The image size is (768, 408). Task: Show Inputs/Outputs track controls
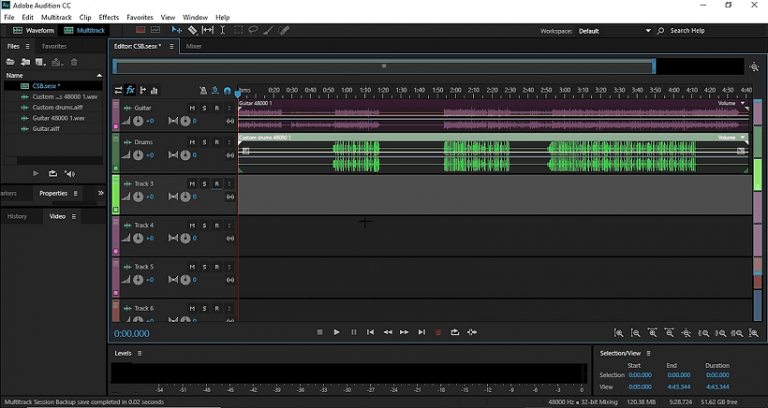119,90
